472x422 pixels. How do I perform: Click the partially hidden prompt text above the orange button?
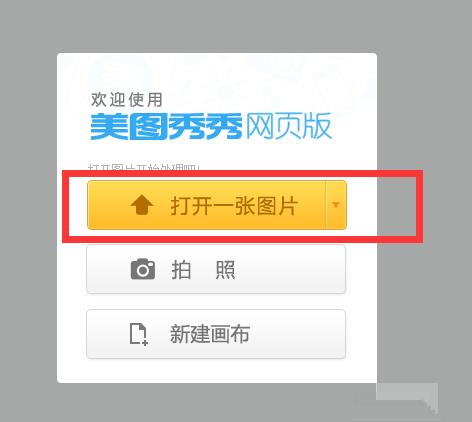(x=144, y=167)
